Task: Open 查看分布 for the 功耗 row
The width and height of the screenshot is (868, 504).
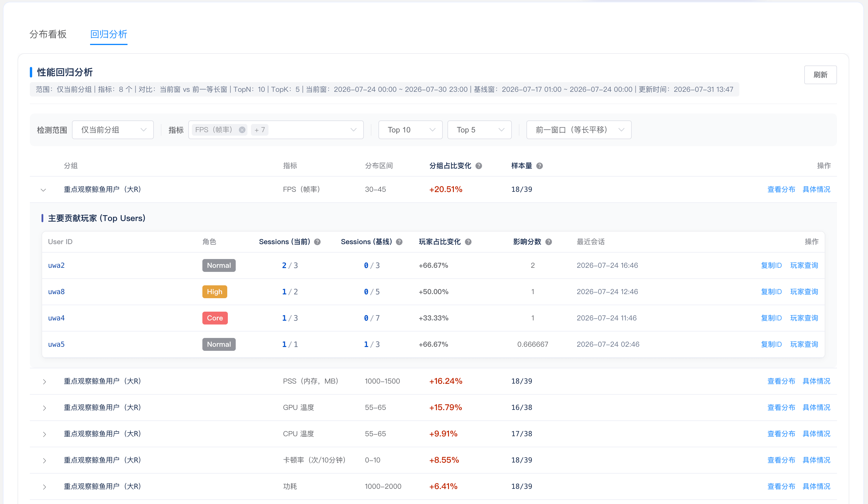Action: [x=781, y=486]
